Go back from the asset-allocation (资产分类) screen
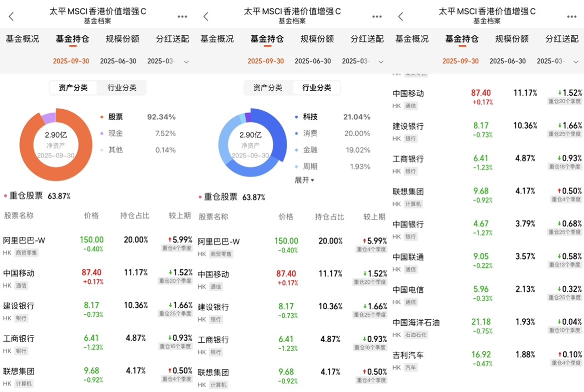This screenshot has width=584, height=392. click(11, 16)
